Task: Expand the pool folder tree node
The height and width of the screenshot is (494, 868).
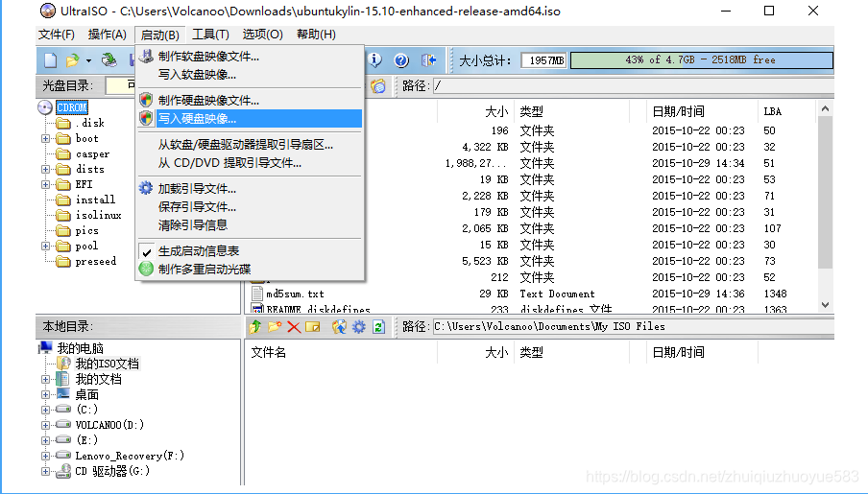Action: click(46, 246)
